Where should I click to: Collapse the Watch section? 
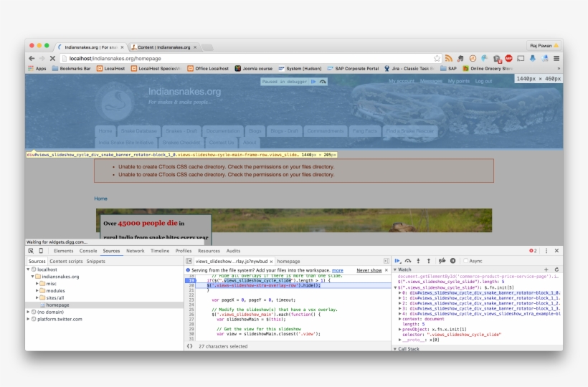click(395, 269)
